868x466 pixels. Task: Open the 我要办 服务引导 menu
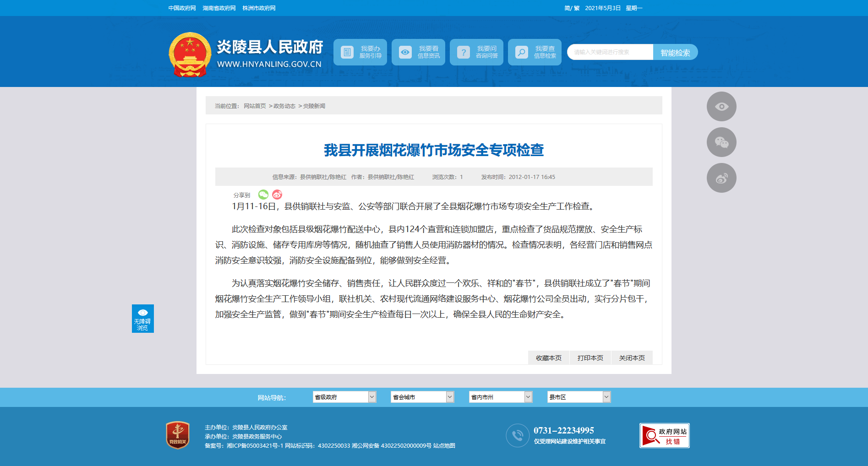pos(360,52)
